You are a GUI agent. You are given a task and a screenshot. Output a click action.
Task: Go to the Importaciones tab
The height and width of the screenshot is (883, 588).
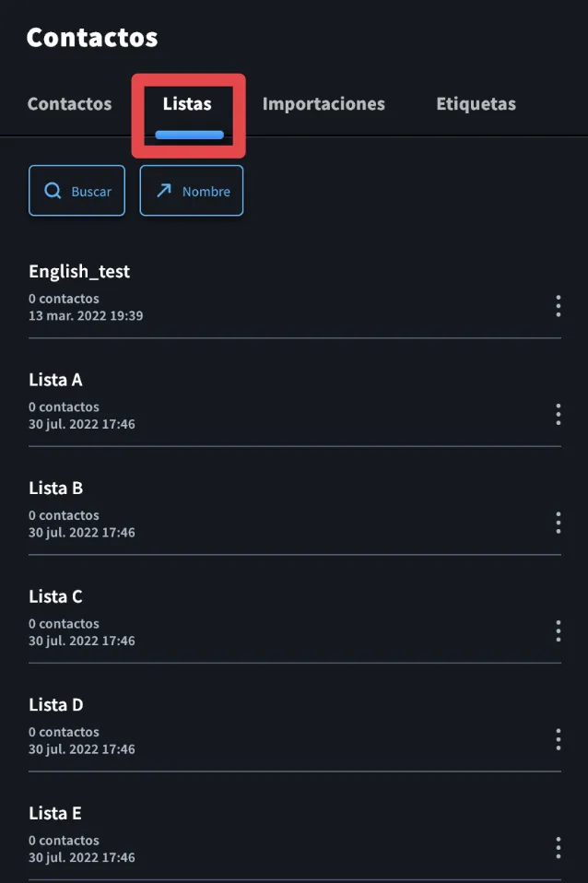(323, 104)
